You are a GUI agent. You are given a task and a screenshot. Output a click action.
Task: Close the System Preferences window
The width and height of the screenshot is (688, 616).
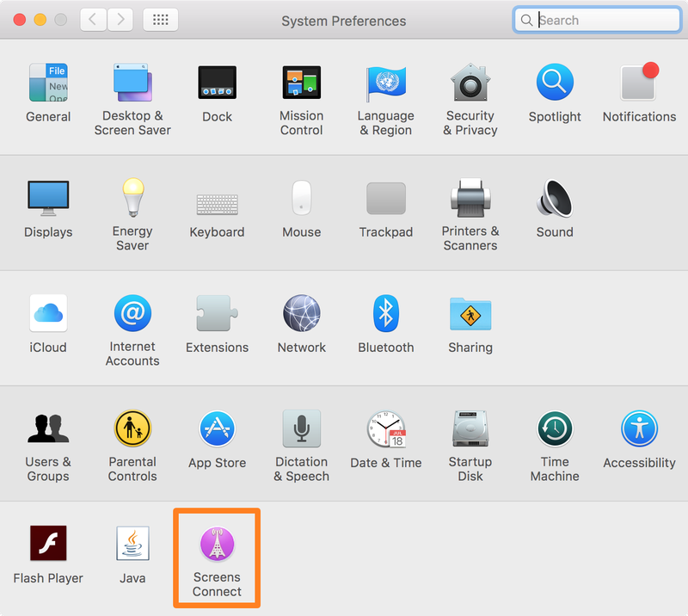[x=19, y=20]
